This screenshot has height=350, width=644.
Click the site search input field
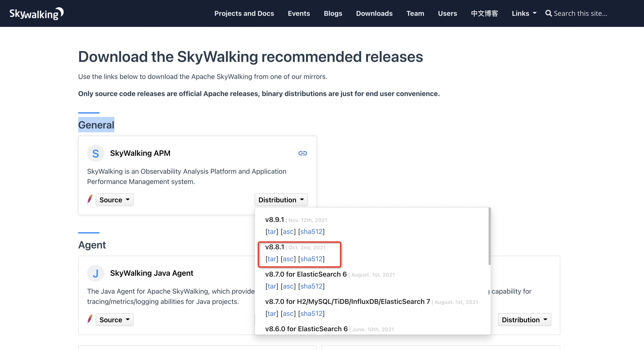click(x=583, y=13)
